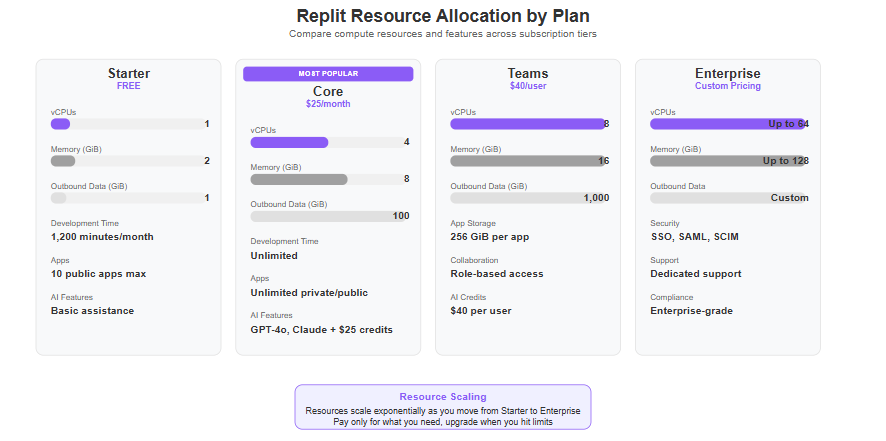The height and width of the screenshot is (441, 886).
Task: Click the Starter vCPUs progress bar
Action: point(128,124)
